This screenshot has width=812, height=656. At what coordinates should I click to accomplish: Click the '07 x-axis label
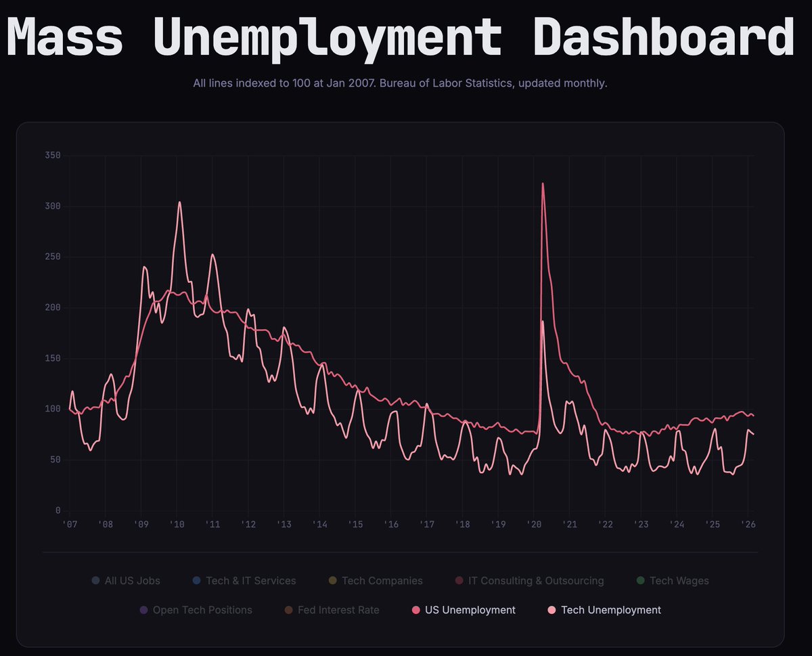click(70, 525)
